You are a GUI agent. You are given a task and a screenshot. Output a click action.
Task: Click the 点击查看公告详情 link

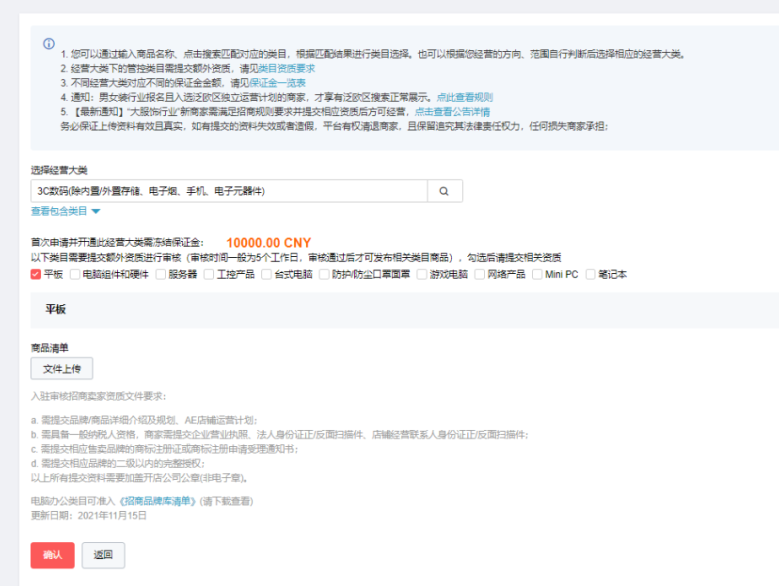tap(452, 112)
